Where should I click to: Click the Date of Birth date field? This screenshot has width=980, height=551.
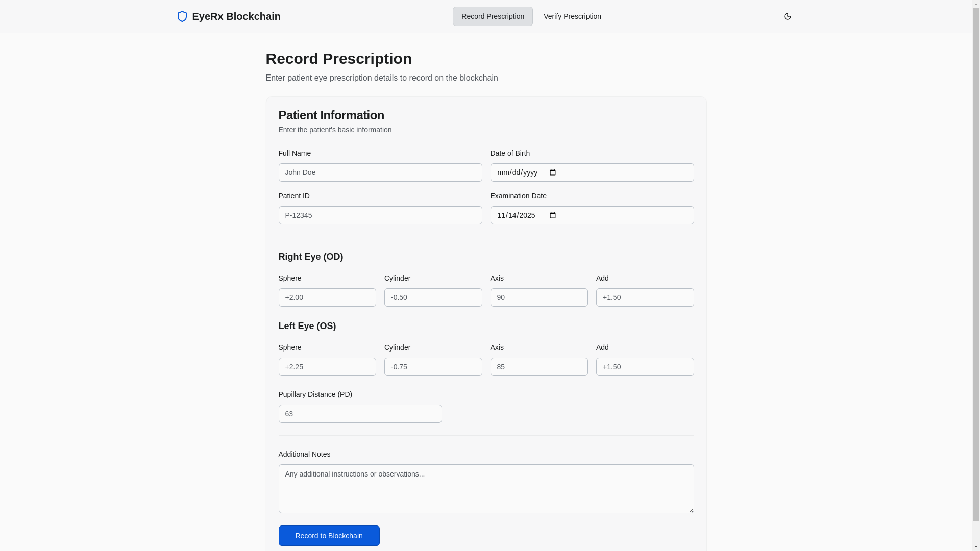tap(592, 172)
